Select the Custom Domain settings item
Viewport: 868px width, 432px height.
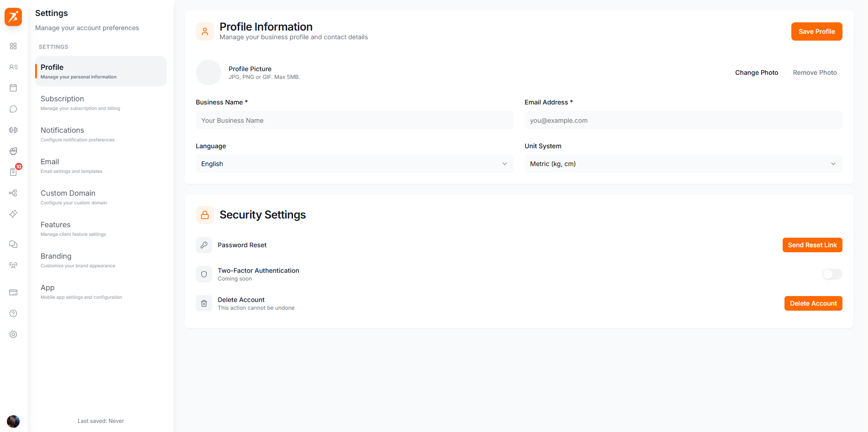pos(100,197)
